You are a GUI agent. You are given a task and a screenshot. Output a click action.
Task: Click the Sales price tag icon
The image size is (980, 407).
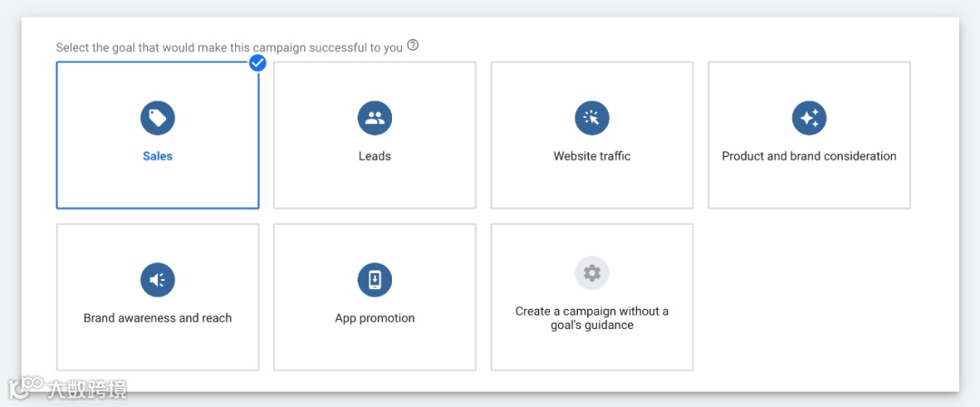coord(157,118)
